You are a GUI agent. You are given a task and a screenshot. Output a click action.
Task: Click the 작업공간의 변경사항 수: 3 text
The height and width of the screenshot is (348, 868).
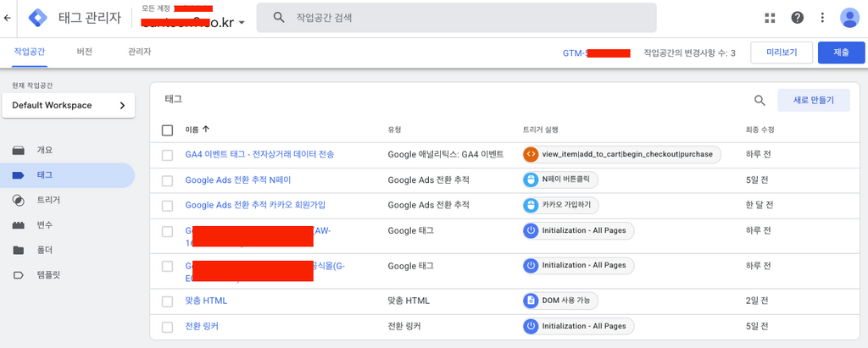(x=689, y=53)
